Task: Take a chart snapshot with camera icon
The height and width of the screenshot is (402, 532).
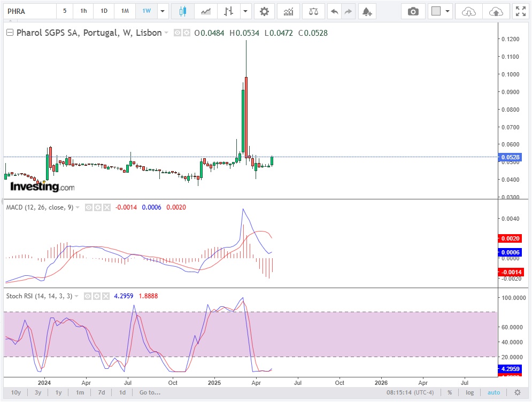Action: [413, 11]
